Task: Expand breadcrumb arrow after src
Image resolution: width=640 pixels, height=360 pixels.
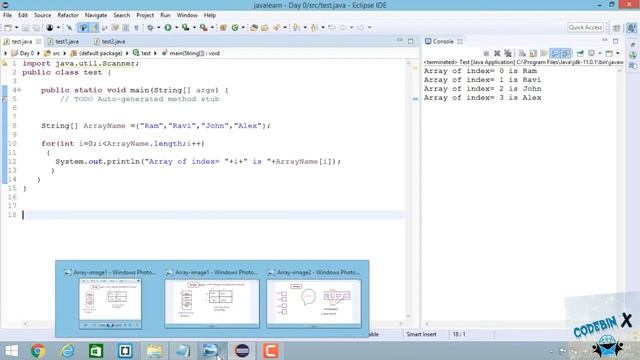Action: point(64,53)
